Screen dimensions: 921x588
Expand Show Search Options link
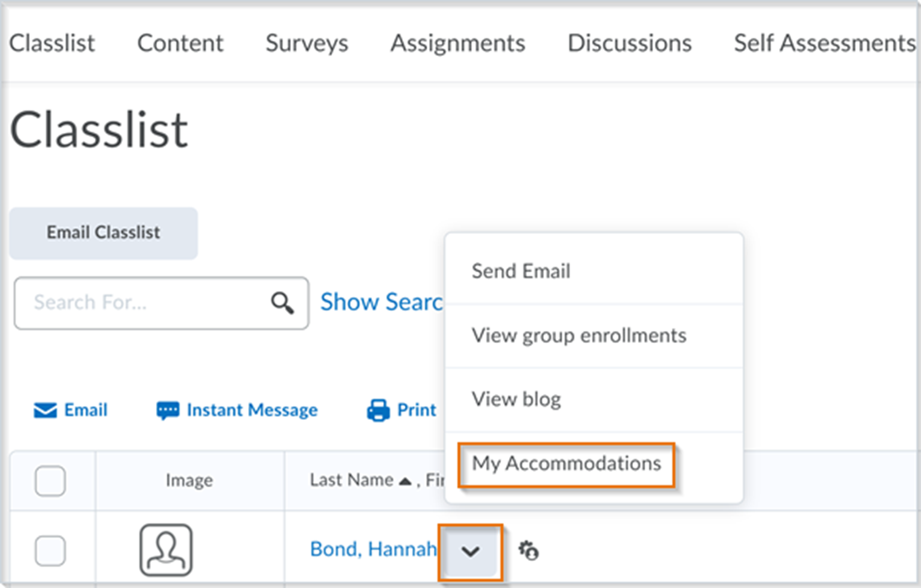point(381,302)
